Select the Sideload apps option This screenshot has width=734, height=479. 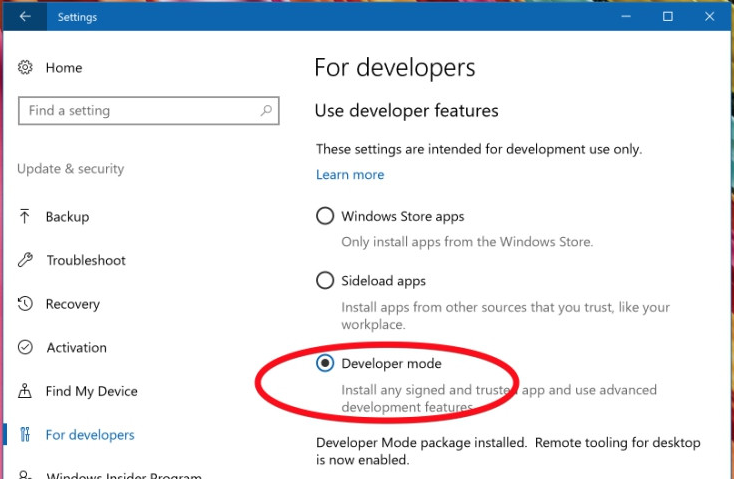pos(325,281)
